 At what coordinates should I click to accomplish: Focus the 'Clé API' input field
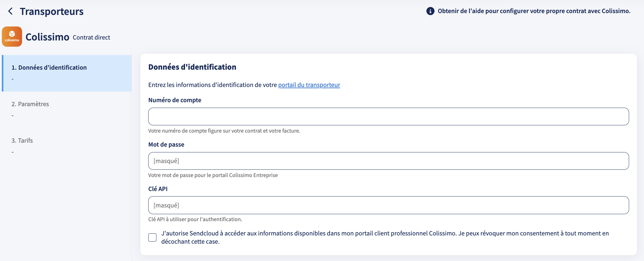[x=388, y=205]
